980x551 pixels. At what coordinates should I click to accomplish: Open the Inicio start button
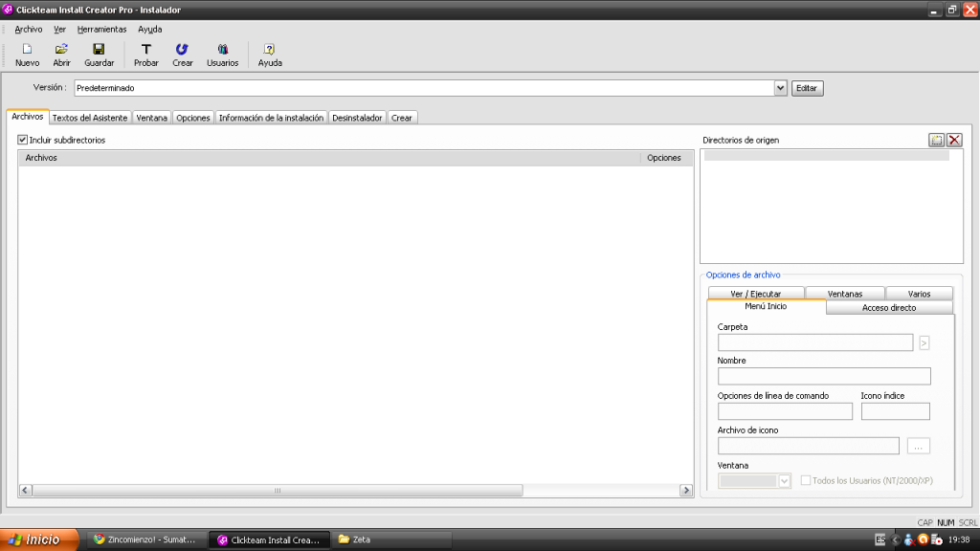pos(39,540)
